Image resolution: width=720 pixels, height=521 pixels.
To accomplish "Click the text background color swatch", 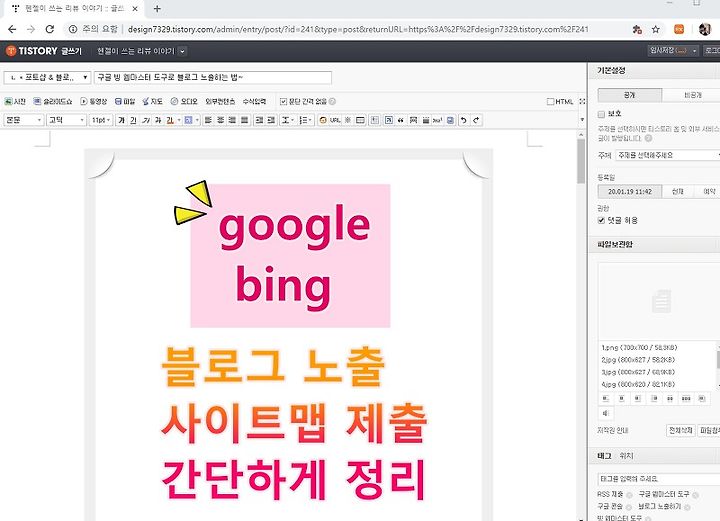I will coord(188,120).
